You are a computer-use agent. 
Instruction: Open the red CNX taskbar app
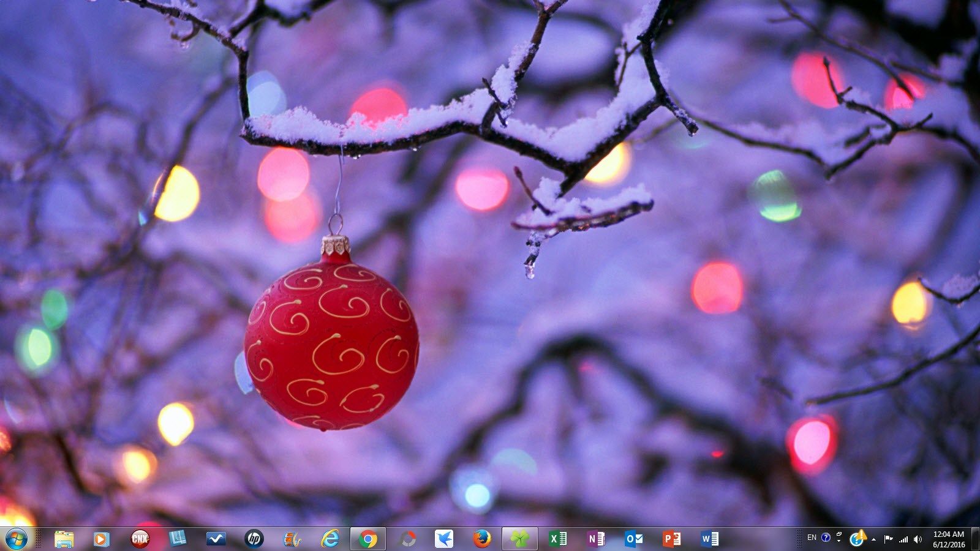click(x=140, y=539)
